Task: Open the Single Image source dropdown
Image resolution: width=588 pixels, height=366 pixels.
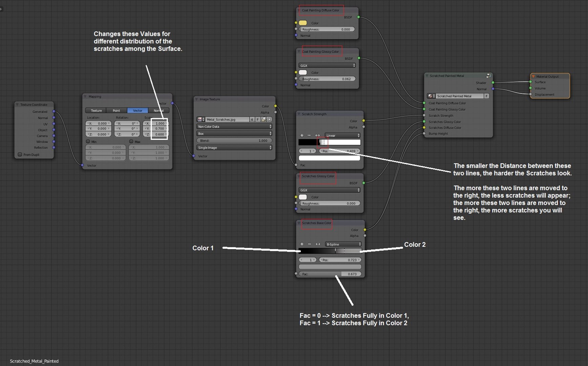Action: point(234,148)
